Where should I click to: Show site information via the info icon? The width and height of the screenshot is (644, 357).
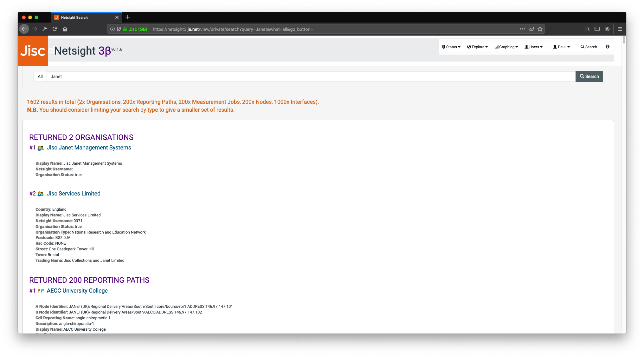point(112,29)
